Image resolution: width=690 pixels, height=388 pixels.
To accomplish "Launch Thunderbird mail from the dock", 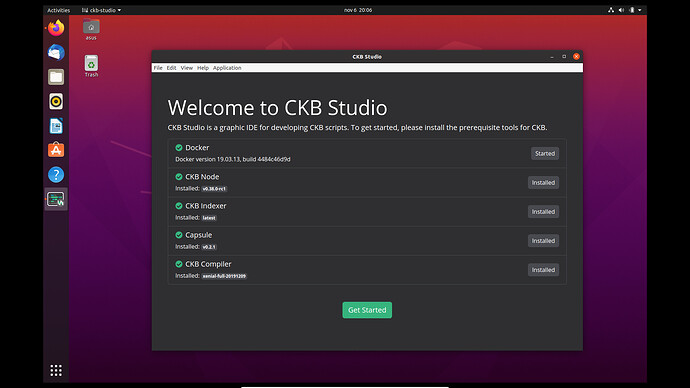I will [56, 53].
